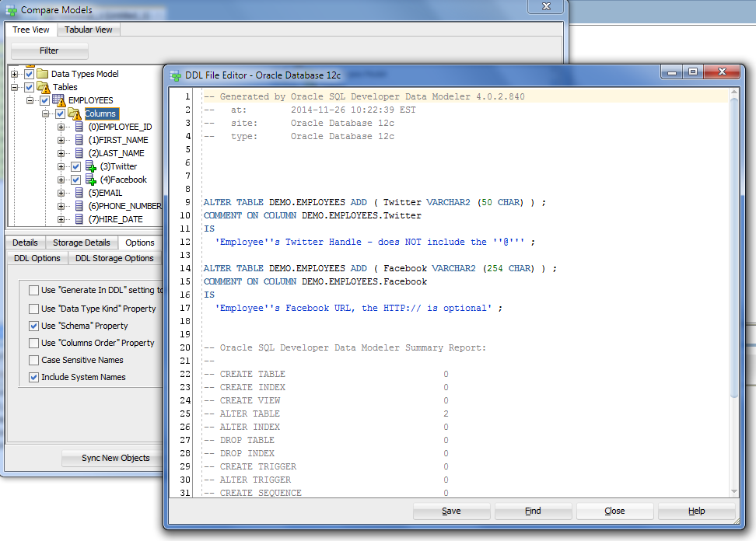
Task: Collapse the EMPLOYEES table node
Action: pos(30,101)
